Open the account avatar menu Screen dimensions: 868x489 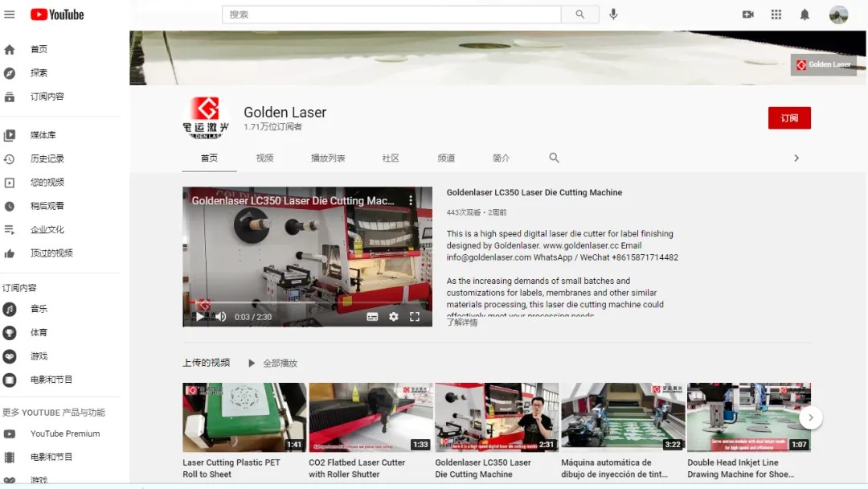coord(838,14)
